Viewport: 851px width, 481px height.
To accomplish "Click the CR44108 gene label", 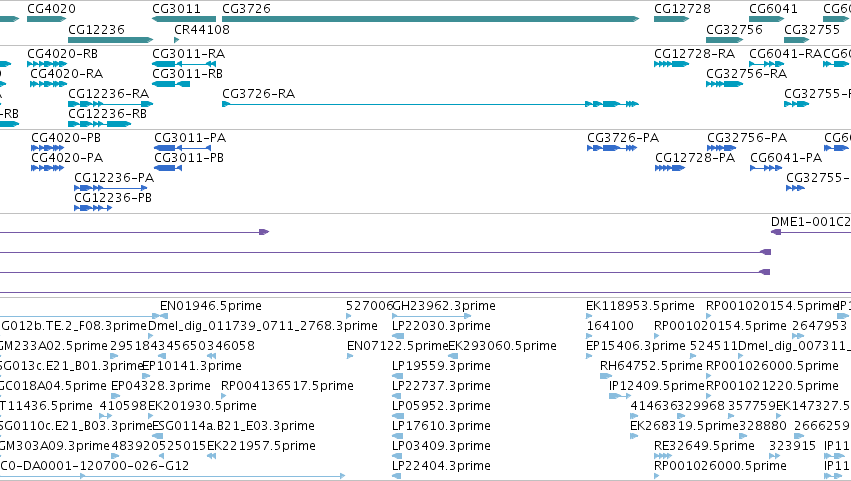I will 202,29.
